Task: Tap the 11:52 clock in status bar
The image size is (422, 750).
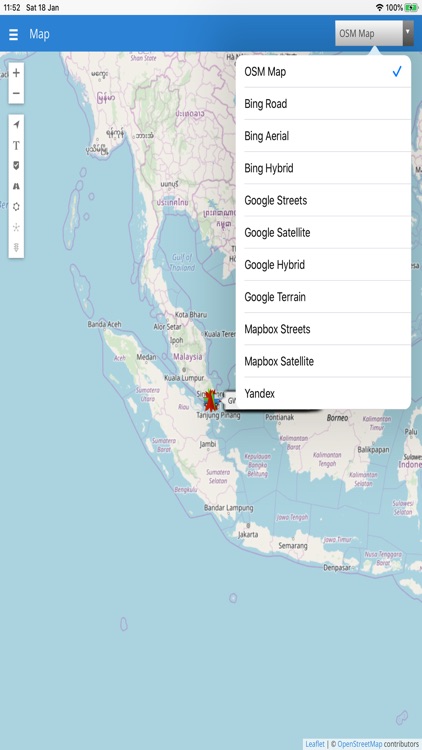Action: [11, 8]
